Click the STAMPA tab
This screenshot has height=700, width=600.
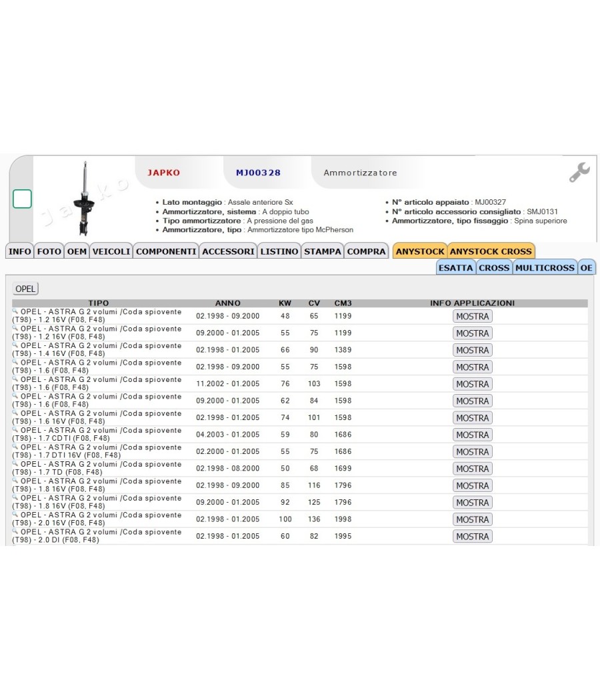(322, 251)
